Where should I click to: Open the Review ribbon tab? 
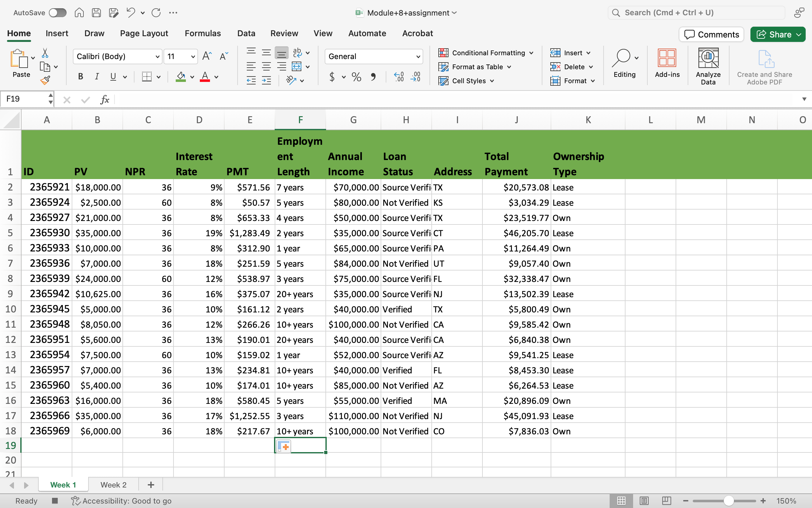[284, 33]
